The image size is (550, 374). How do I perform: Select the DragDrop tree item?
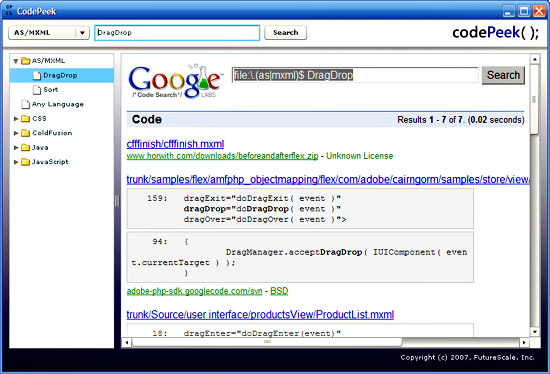[62, 75]
